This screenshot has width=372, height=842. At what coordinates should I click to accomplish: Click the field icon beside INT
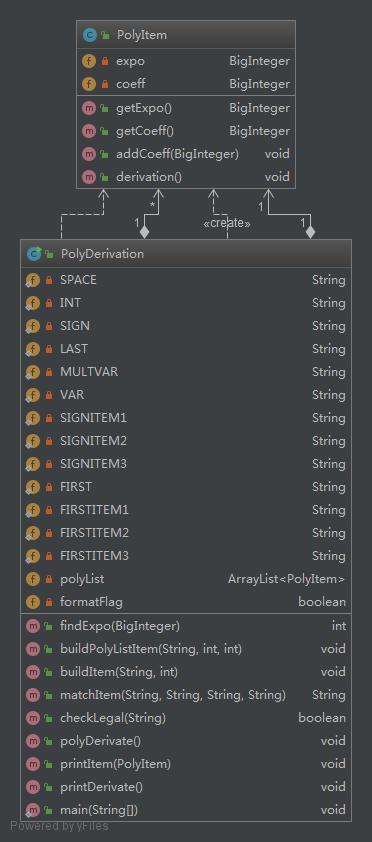click(x=32, y=303)
